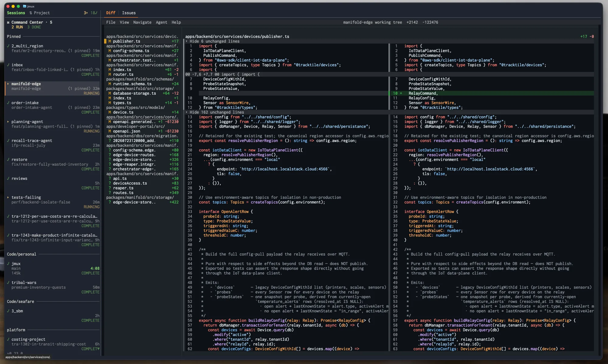Click the green plus marker on line 10

401,94
